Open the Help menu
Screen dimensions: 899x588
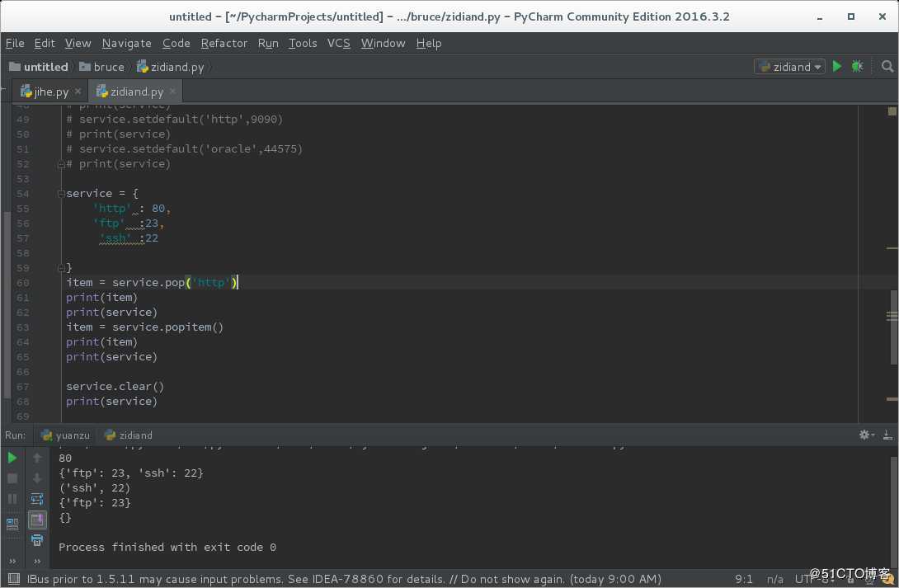[429, 43]
